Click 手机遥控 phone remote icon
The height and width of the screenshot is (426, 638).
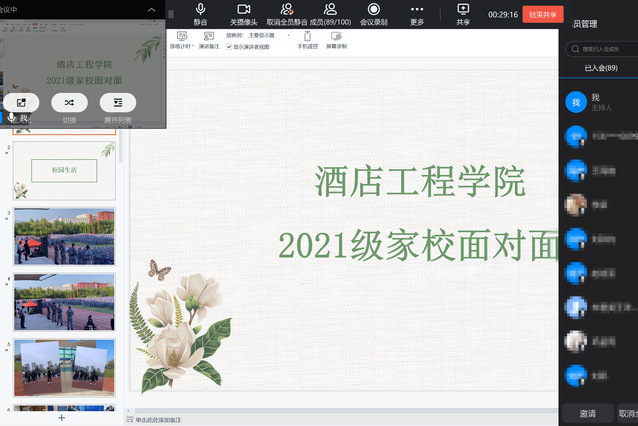pos(308,40)
